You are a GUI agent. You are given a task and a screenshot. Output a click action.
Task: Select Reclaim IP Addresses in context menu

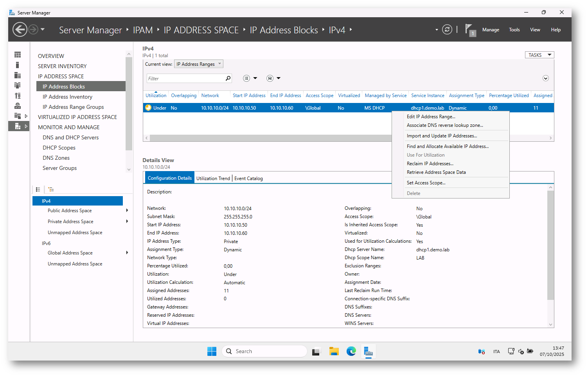coord(430,164)
